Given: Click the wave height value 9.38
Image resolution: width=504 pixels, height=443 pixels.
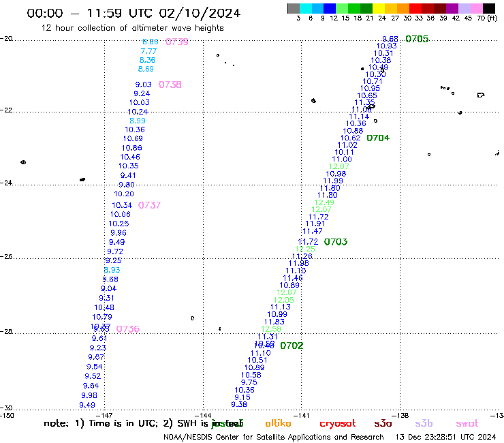Looking at the screenshot, I should pyautogui.click(x=239, y=404).
